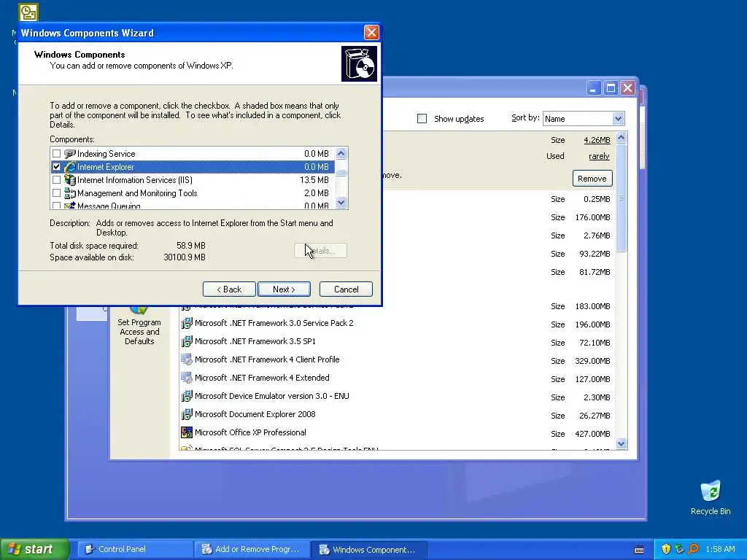This screenshot has height=560, width=747.
Task: Click the desktop icon at top left
Action: coord(28,12)
